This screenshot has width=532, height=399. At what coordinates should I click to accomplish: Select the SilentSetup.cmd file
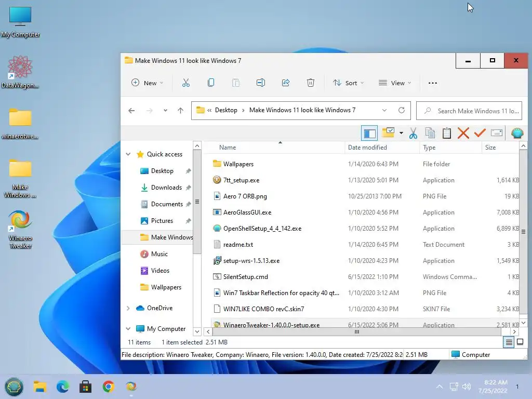245,277
